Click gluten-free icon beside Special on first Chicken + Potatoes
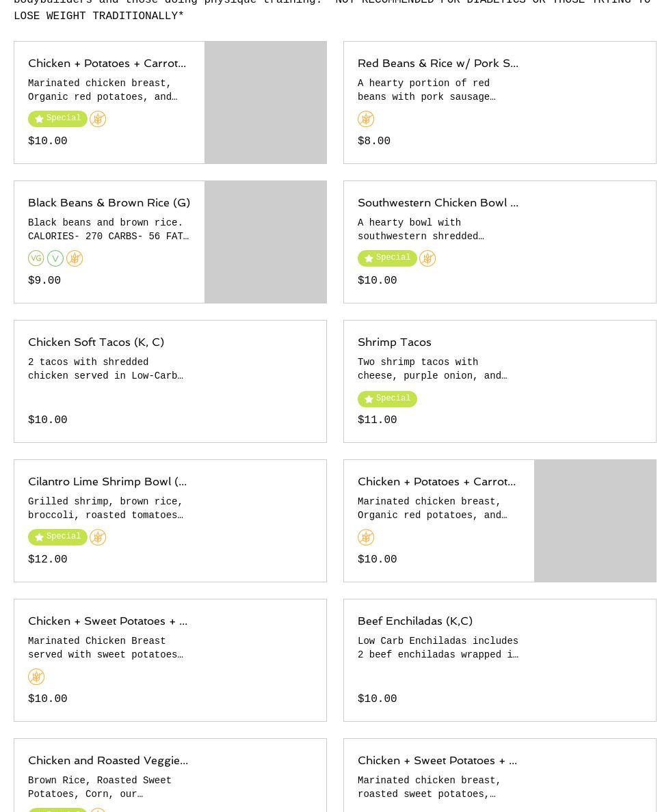The height and width of the screenshot is (812, 660). click(98, 119)
